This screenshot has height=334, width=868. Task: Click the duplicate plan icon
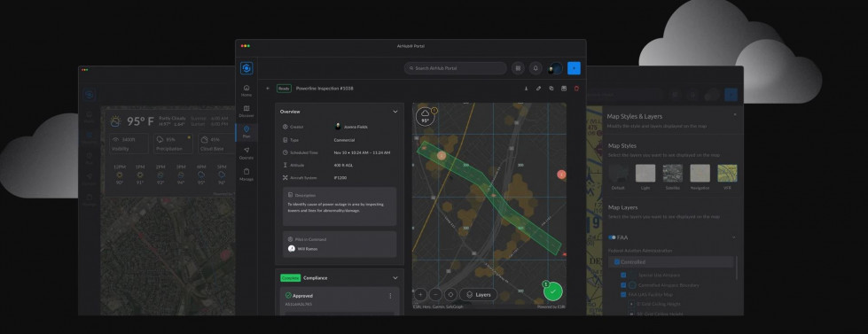pyautogui.click(x=551, y=89)
